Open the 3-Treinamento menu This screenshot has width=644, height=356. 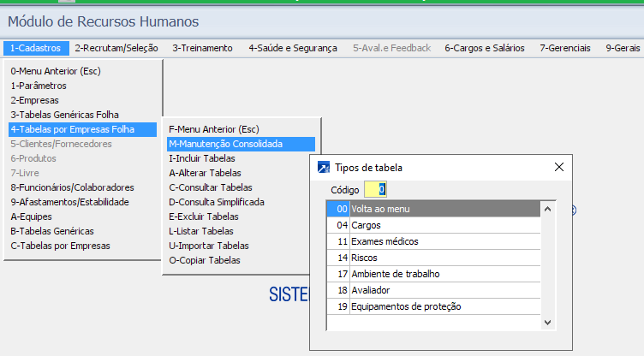click(202, 48)
